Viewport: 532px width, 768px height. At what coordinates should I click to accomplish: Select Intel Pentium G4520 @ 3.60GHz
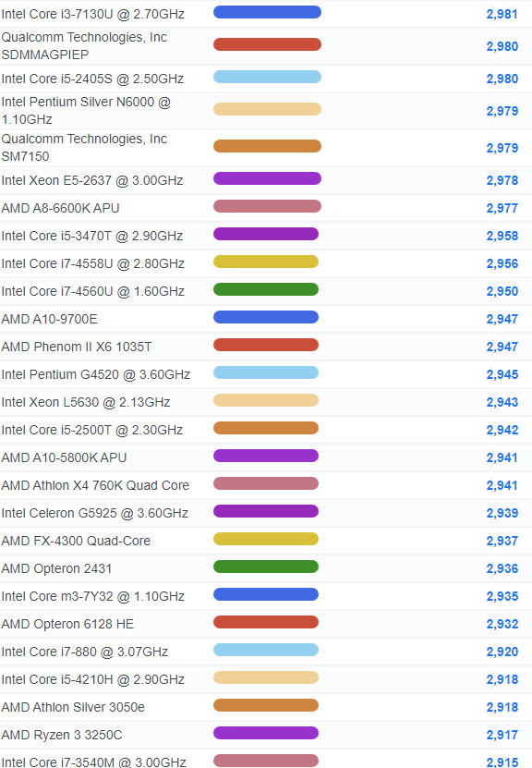pyautogui.click(x=96, y=374)
